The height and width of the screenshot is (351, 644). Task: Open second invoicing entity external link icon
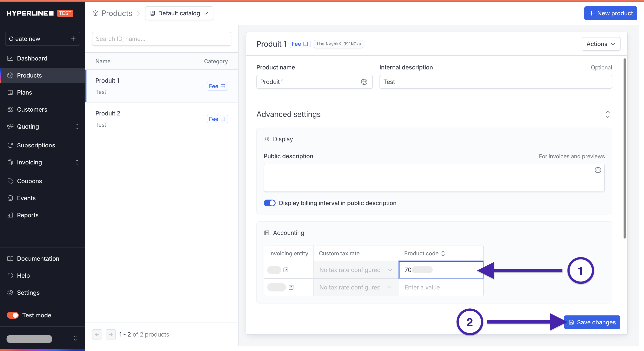pyautogui.click(x=291, y=287)
